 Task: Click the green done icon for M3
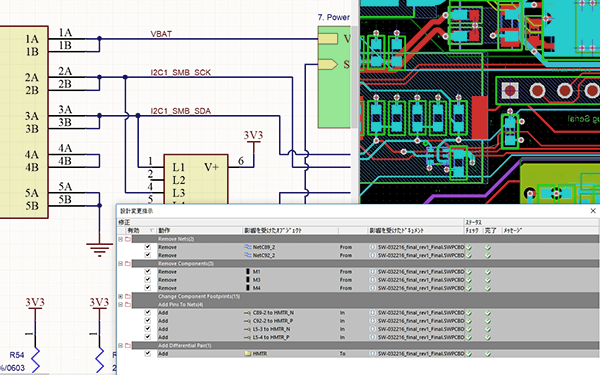pyautogui.click(x=488, y=280)
